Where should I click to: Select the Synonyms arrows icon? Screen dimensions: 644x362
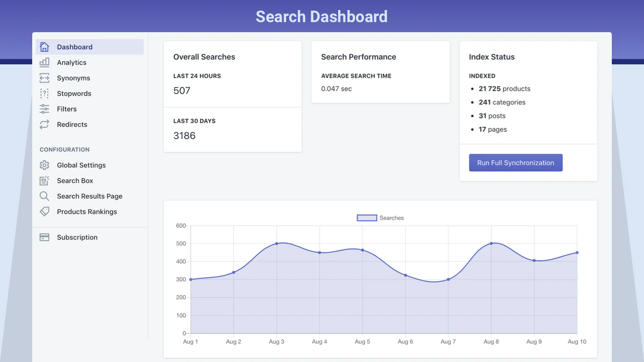(44, 78)
